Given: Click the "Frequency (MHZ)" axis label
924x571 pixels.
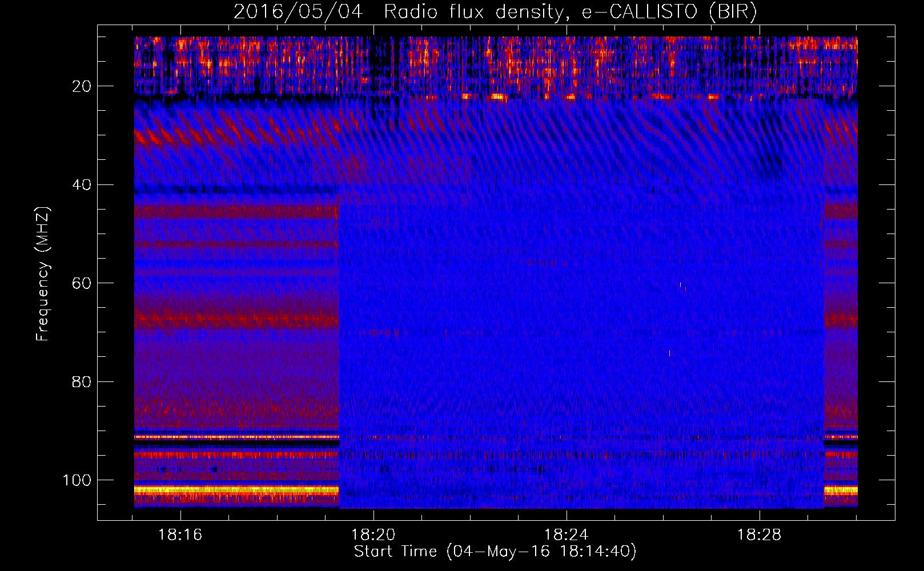Looking at the screenshot, I should (x=43, y=274).
